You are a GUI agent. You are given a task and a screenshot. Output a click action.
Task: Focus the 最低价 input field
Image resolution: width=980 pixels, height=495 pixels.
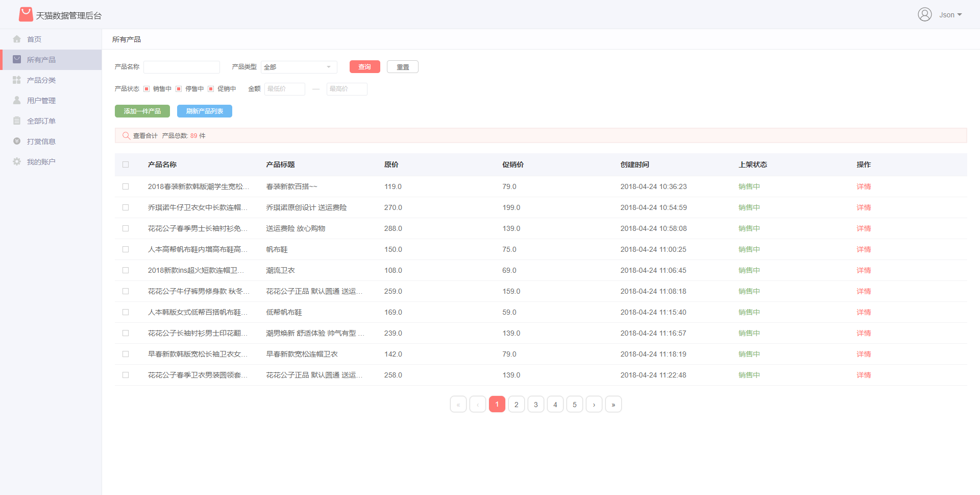285,89
